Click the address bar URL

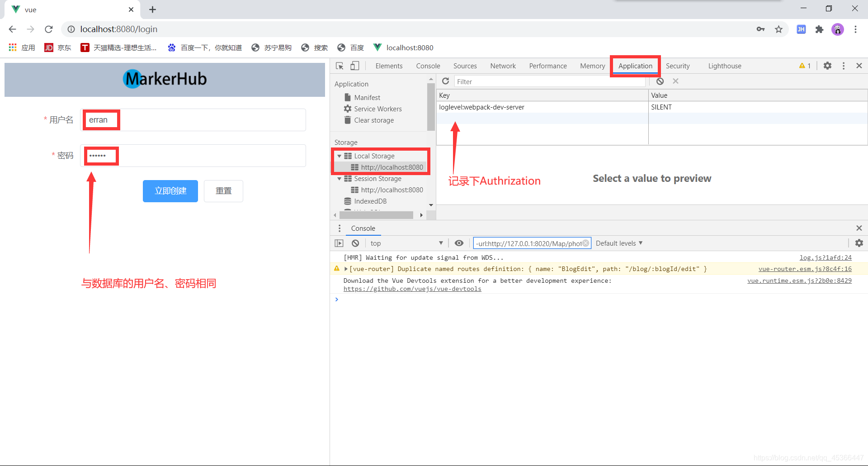pyautogui.click(x=119, y=29)
